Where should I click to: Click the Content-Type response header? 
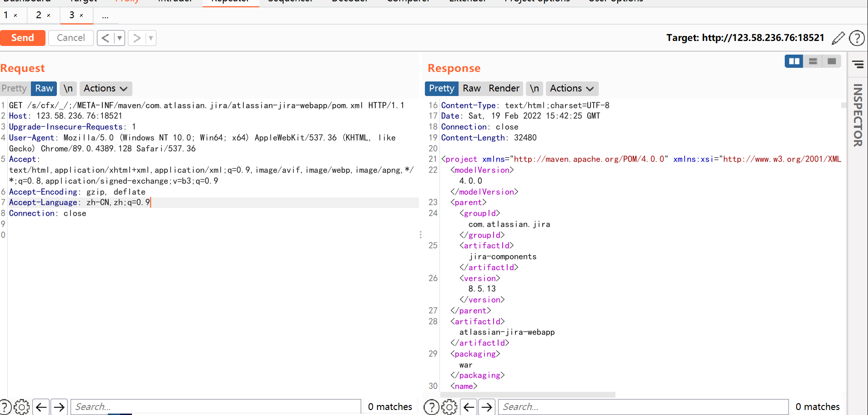pyautogui.click(x=525, y=105)
